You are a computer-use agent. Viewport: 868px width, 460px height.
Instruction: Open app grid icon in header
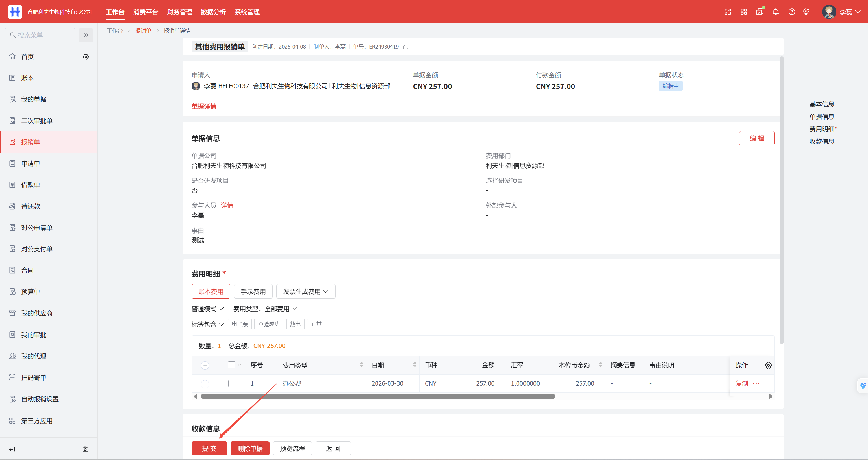point(744,12)
